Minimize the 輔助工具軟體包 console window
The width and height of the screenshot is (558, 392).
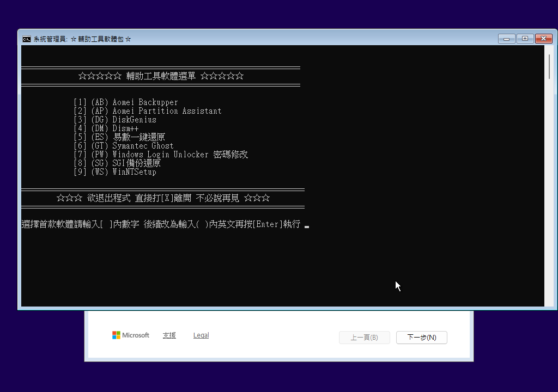coord(506,39)
